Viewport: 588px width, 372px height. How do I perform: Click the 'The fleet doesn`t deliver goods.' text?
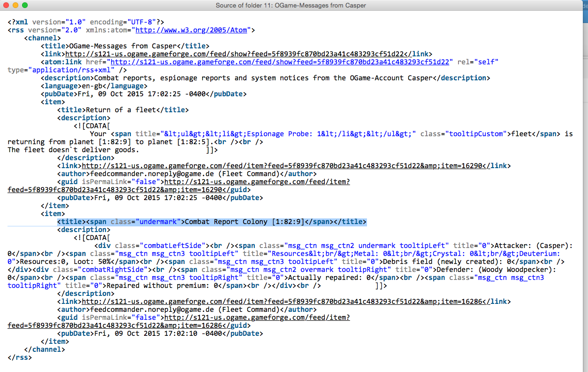point(73,150)
